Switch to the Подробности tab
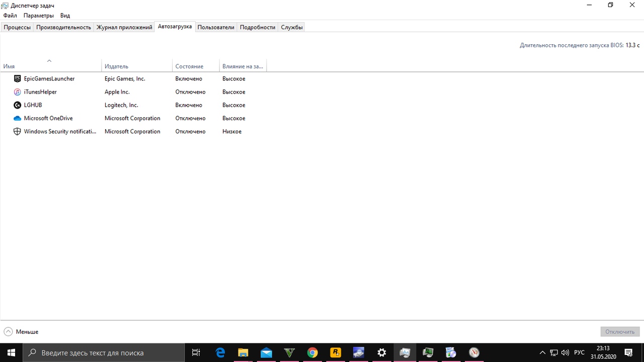 pos(258,27)
